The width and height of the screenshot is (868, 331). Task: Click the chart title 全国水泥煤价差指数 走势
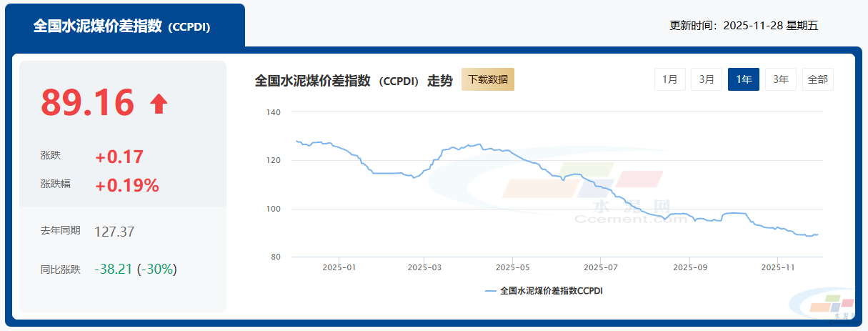click(x=354, y=81)
